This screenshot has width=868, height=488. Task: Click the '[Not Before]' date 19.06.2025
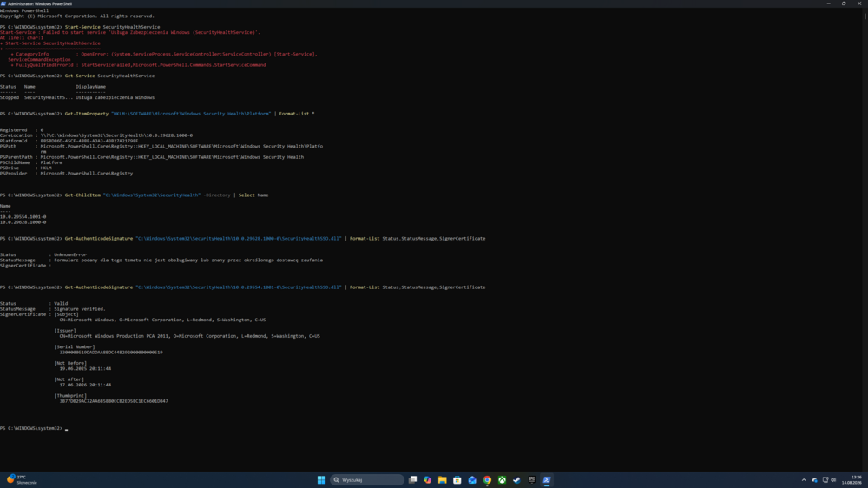pos(85,368)
